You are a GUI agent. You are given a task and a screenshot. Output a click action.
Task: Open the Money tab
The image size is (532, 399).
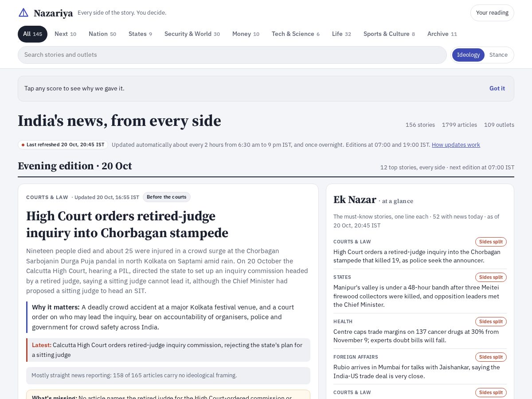coord(246,34)
